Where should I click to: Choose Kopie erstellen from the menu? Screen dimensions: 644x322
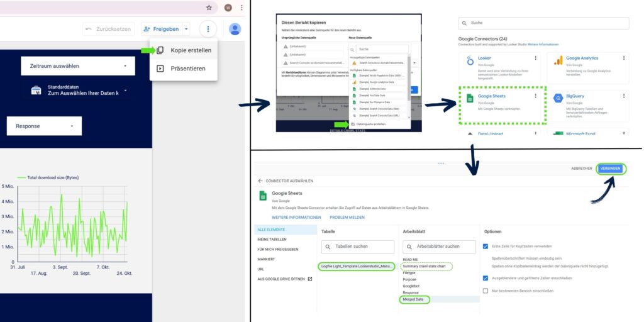point(184,50)
